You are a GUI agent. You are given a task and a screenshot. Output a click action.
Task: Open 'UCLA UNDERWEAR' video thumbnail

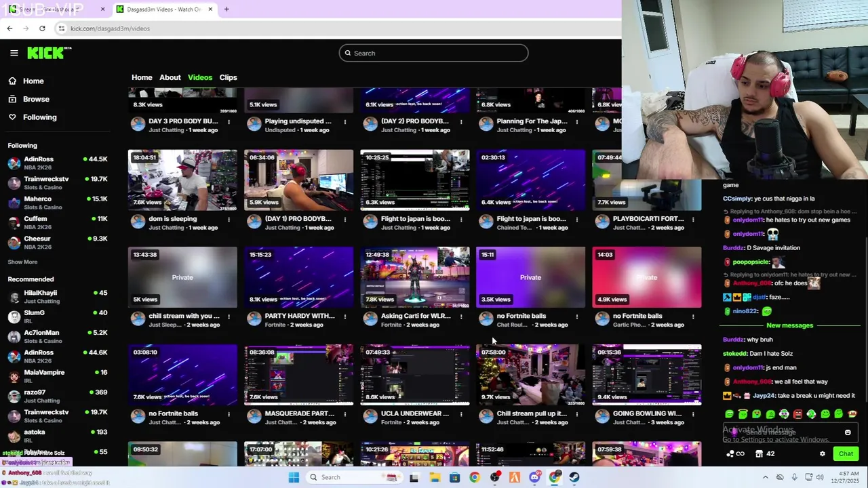pyautogui.click(x=414, y=375)
